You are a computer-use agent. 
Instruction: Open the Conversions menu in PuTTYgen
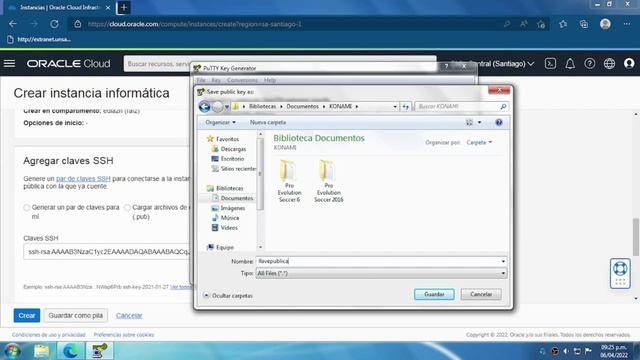(242, 80)
